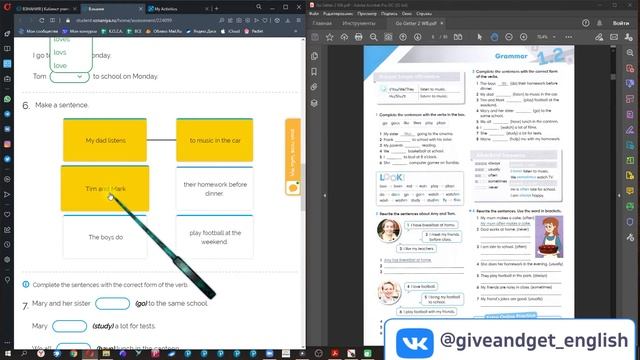The width and height of the screenshot is (640, 360).
Task: Click the Acrobat print icon
Action: click(x=358, y=37)
